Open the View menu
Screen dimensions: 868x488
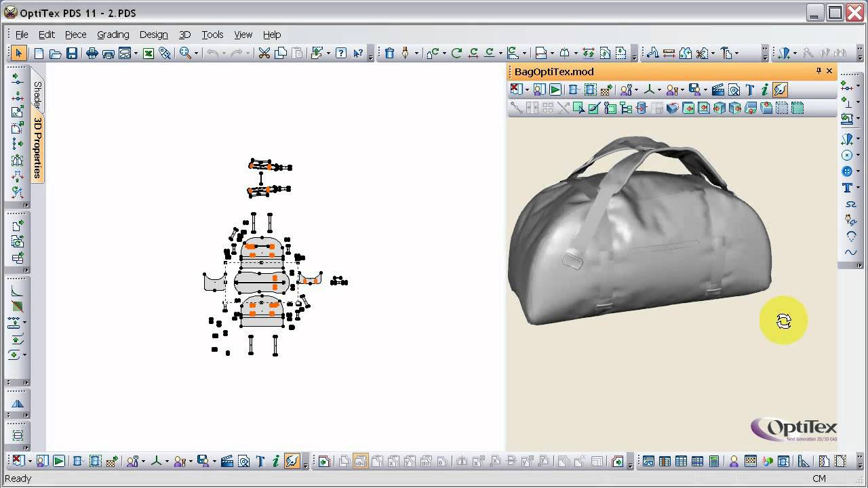pos(243,35)
